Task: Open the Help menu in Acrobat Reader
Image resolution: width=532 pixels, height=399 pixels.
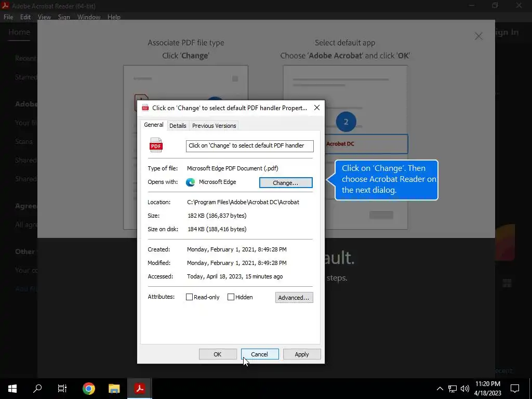Action: (x=114, y=17)
